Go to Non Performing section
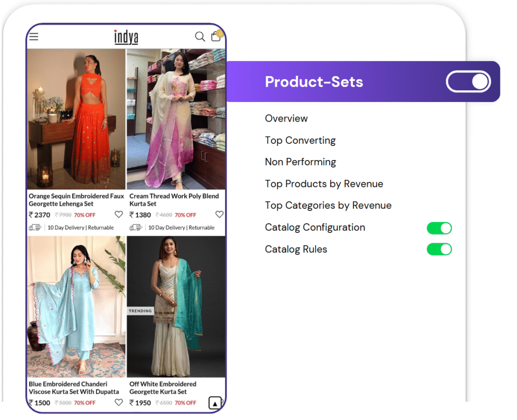Viewport: 517px width, 420px height. tap(300, 162)
